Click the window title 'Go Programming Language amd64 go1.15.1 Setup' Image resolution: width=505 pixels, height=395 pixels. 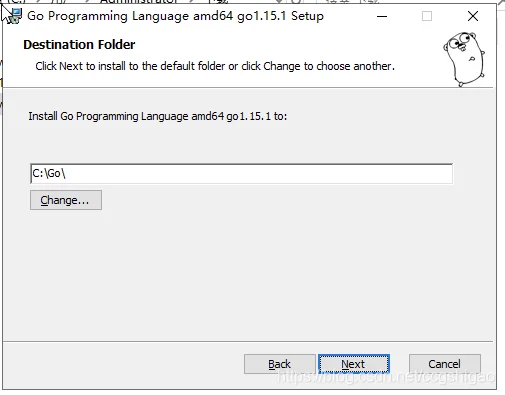175,16
